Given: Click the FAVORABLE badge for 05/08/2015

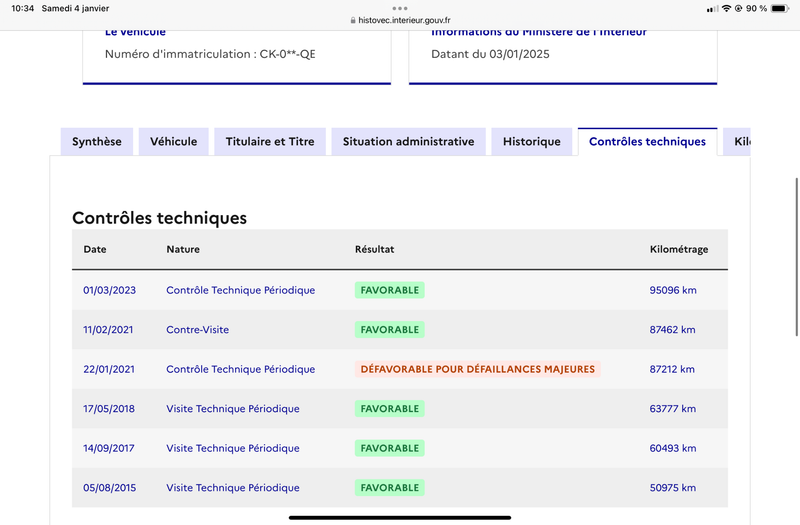Looking at the screenshot, I should pos(390,488).
